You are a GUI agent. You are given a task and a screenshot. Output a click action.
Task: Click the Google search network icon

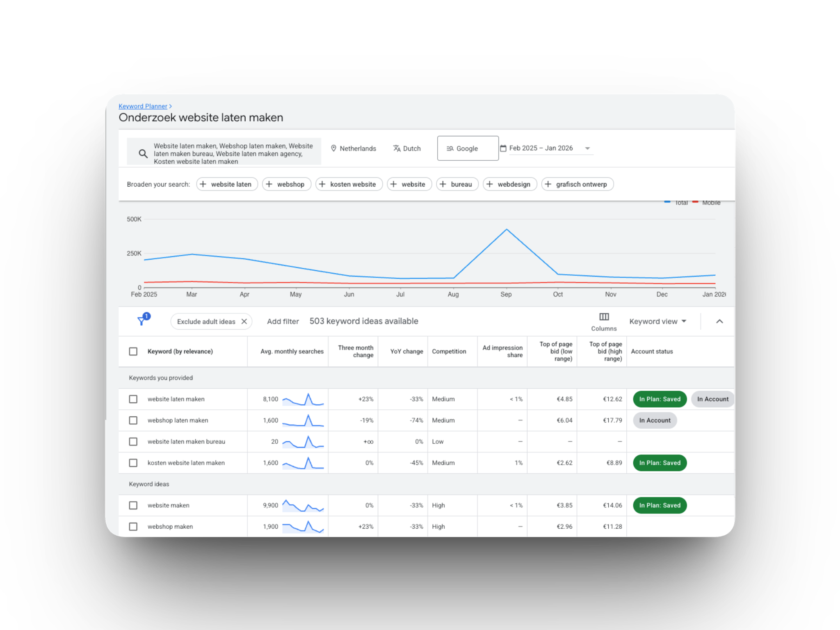click(x=450, y=148)
